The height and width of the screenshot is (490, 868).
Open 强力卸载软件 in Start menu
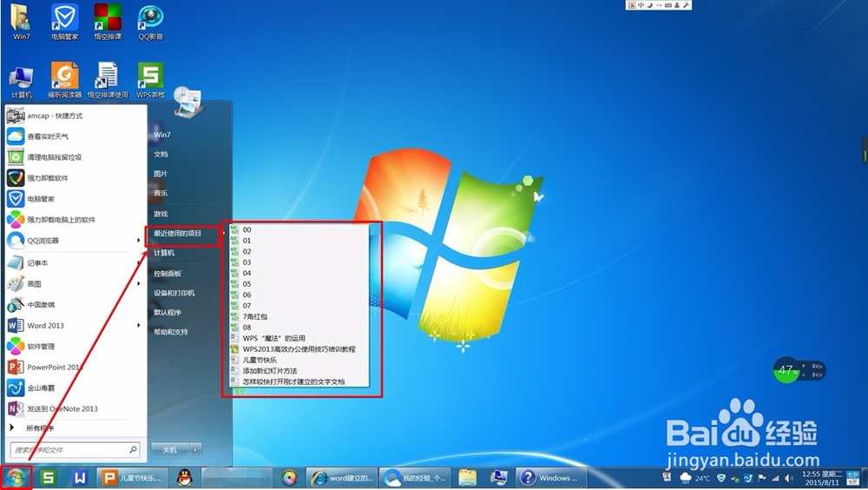(x=75, y=178)
